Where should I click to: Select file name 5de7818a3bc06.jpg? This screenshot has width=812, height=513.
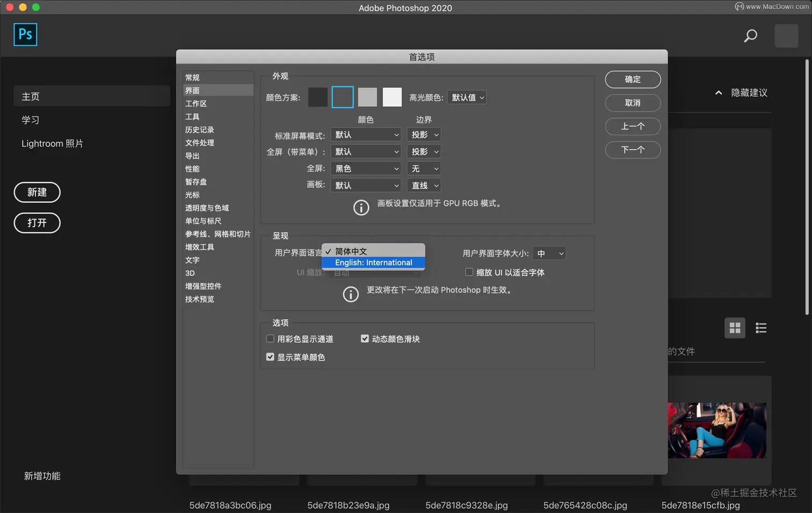230,505
